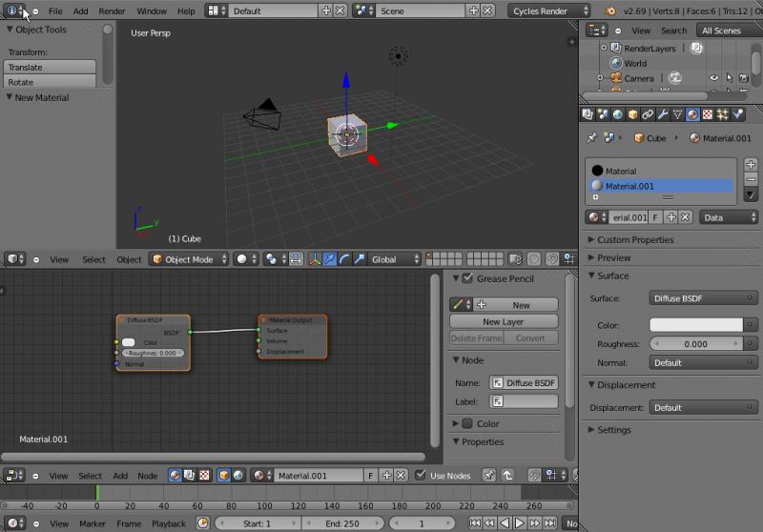Screen dimensions: 763x532
Task: Open the Cycles Render engine dropdown
Action: pos(550,11)
